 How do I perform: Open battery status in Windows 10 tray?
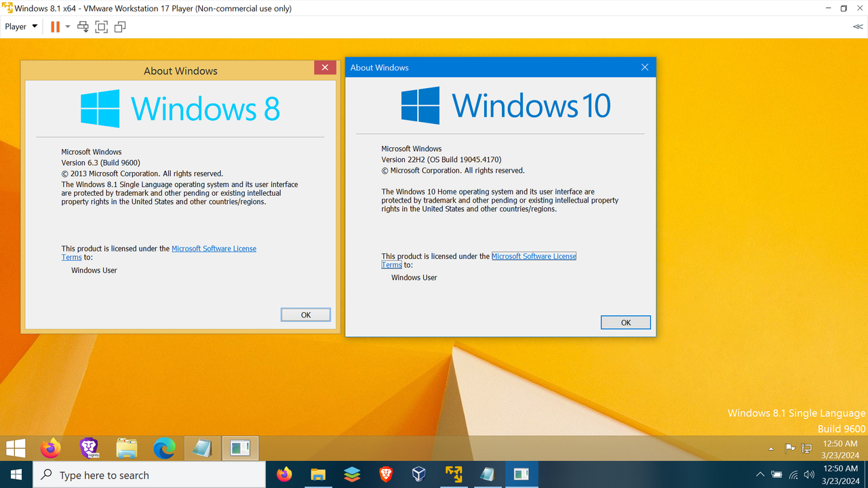[x=777, y=474]
